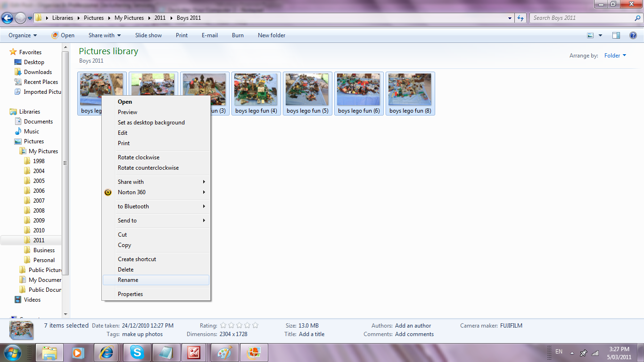
Task: Select Properties in the context menu
Action: click(130, 294)
